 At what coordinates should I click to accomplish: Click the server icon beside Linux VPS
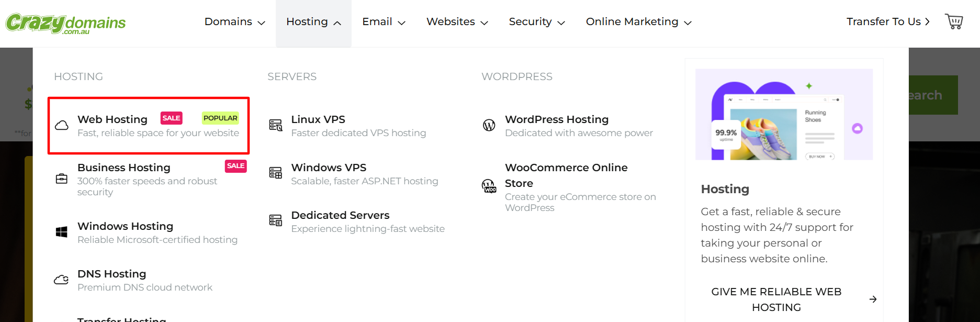pos(276,125)
